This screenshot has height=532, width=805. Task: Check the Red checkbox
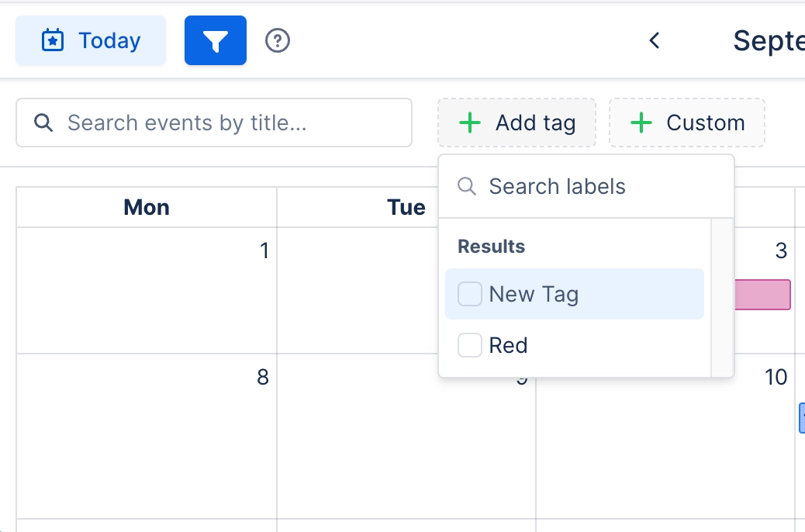[469, 345]
